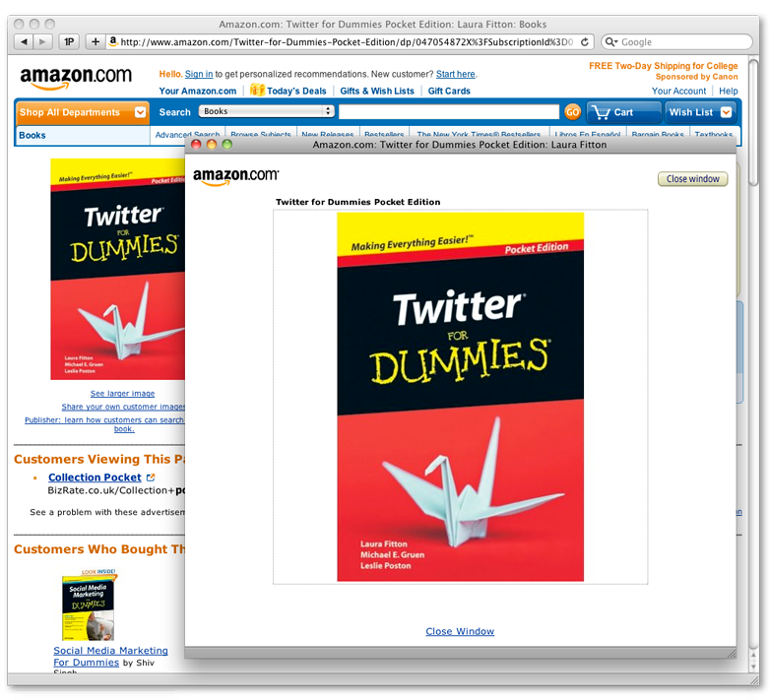Select the popup title Twitter for Dummies Pocket Edition
The image size is (769, 700).
pyautogui.click(x=358, y=202)
